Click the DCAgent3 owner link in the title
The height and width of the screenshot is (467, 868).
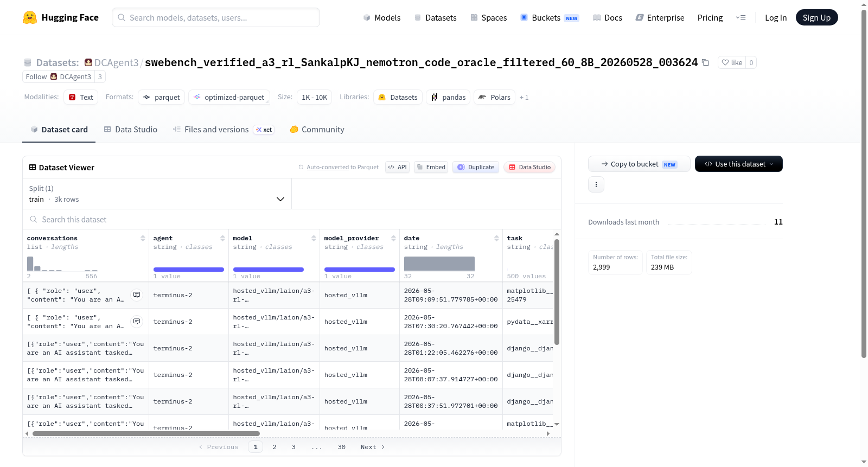point(116,62)
